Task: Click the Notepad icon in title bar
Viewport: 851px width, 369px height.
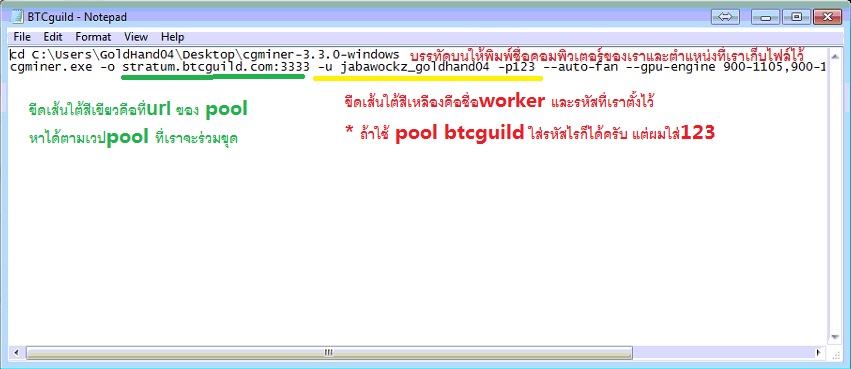Action: 17,17
